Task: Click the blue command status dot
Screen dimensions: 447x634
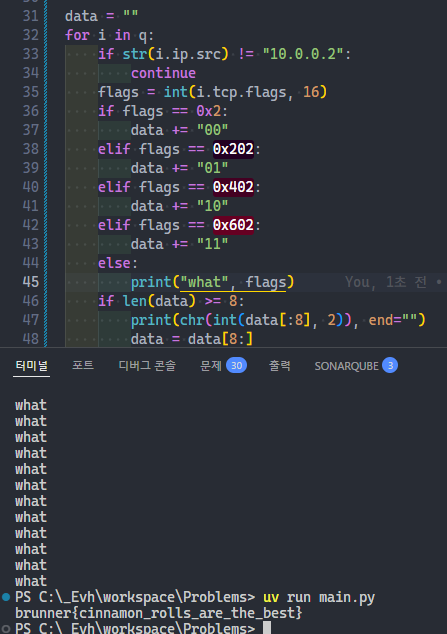Action: pyautogui.click(x=6, y=597)
